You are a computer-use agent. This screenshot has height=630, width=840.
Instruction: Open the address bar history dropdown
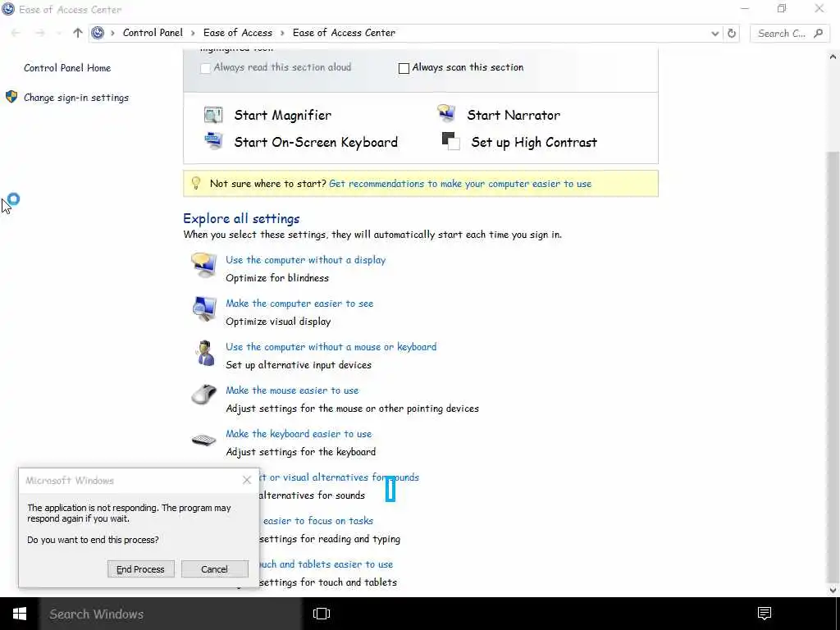(714, 33)
